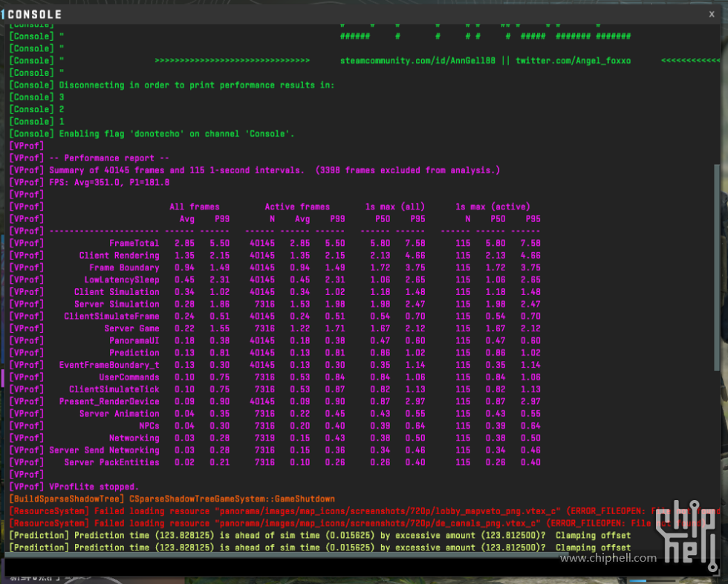Click the console command input field
Viewport: 728px width, 584px height.
357,567
